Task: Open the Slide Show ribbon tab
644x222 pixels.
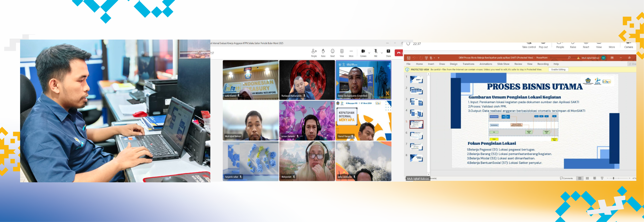Action: click(503, 64)
